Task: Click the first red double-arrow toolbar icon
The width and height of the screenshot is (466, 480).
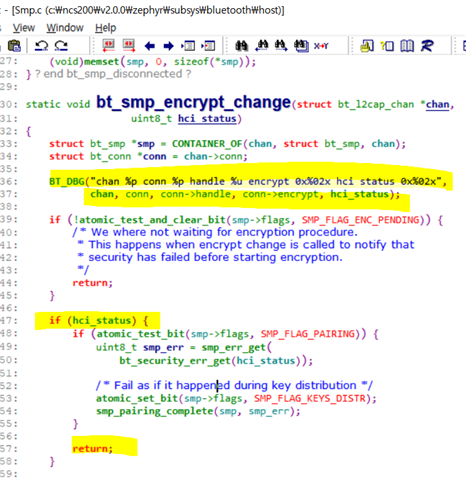Action: coord(108,46)
